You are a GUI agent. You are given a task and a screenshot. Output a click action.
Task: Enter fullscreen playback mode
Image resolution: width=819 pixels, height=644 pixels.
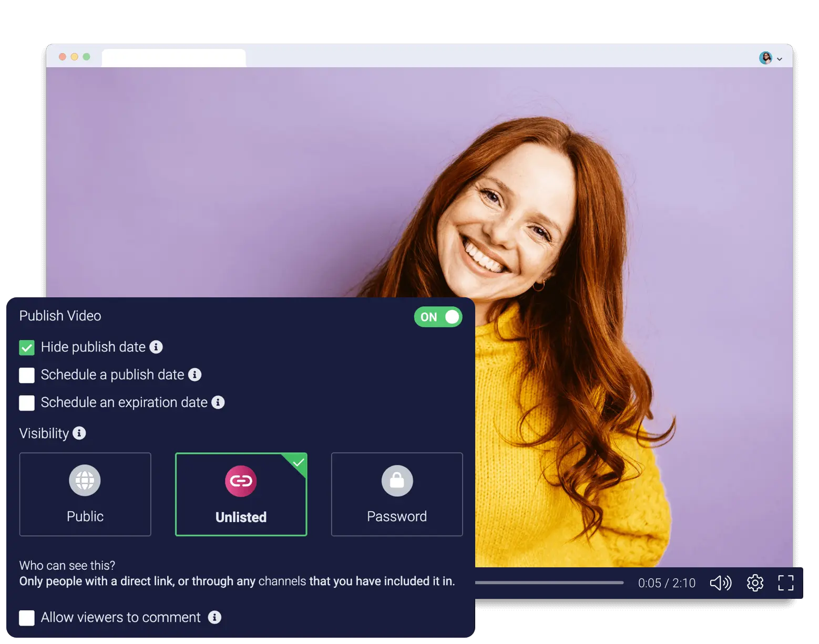click(x=786, y=583)
